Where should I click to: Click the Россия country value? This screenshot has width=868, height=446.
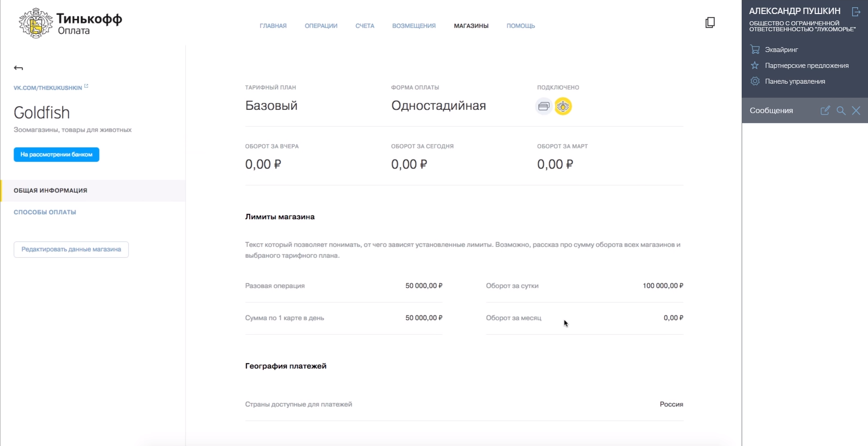pyautogui.click(x=671, y=404)
